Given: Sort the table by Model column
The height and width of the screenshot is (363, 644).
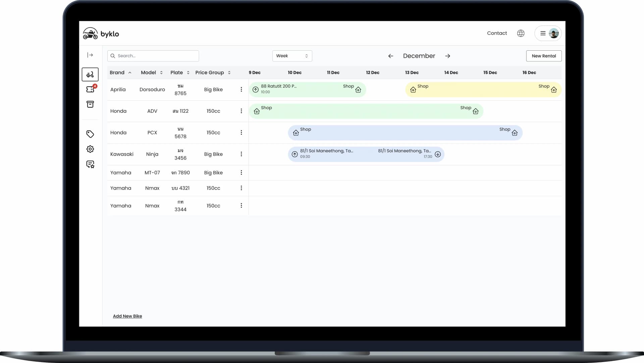Looking at the screenshot, I should 161,72.
